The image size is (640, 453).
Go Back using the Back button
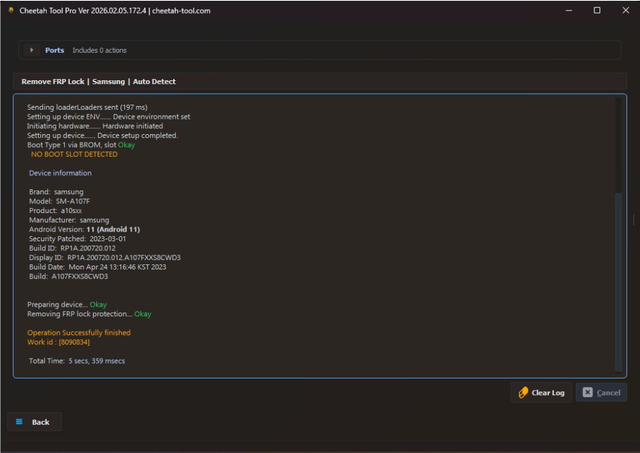[x=34, y=422]
